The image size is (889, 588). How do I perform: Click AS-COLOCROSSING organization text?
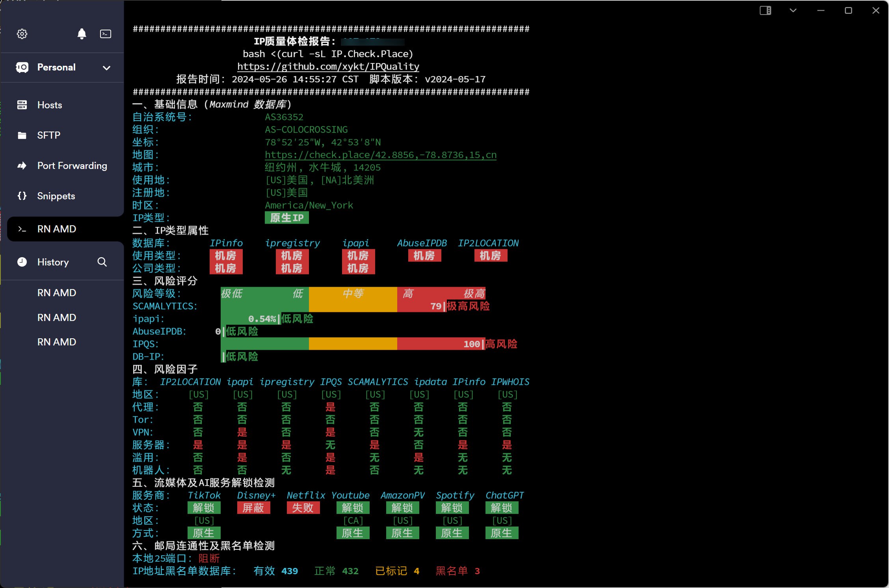pos(306,130)
